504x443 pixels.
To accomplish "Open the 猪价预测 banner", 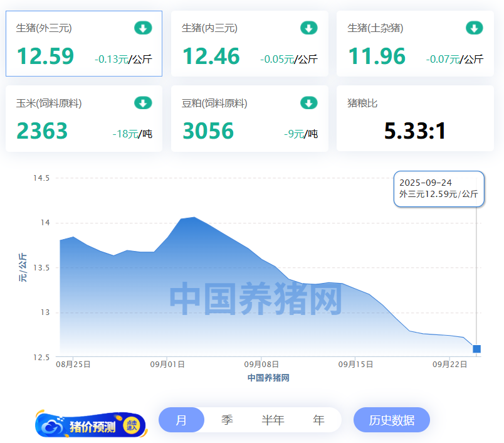I will (x=92, y=427).
